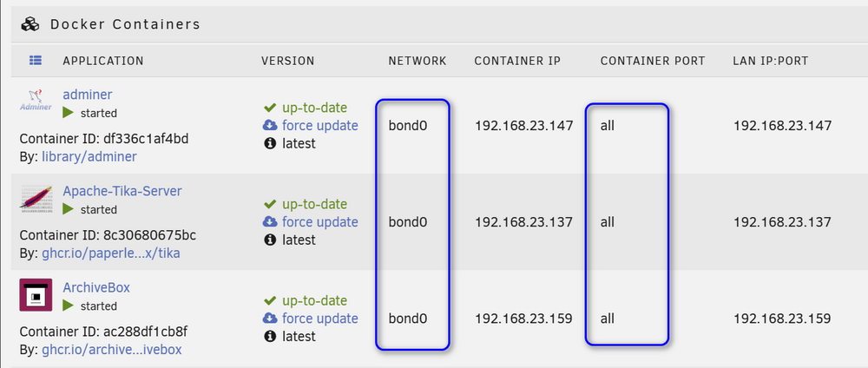Click the Docker Containers cubes icon
868x368 pixels.
(30, 24)
